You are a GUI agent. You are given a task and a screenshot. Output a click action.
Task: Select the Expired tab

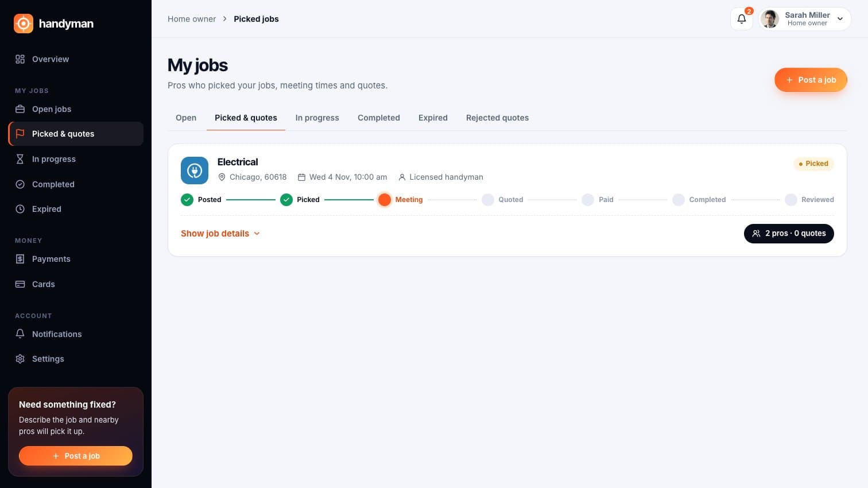tap(433, 118)
